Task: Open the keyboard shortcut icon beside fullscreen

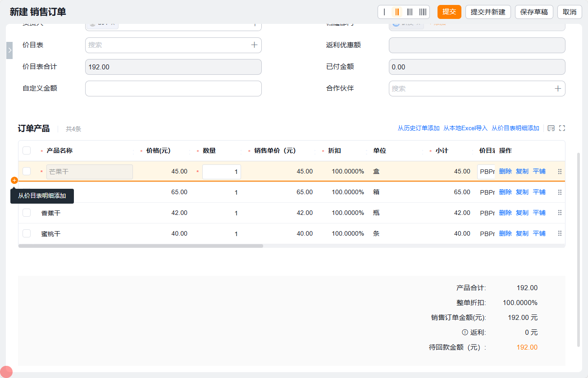Action: (x=551, y=128)
